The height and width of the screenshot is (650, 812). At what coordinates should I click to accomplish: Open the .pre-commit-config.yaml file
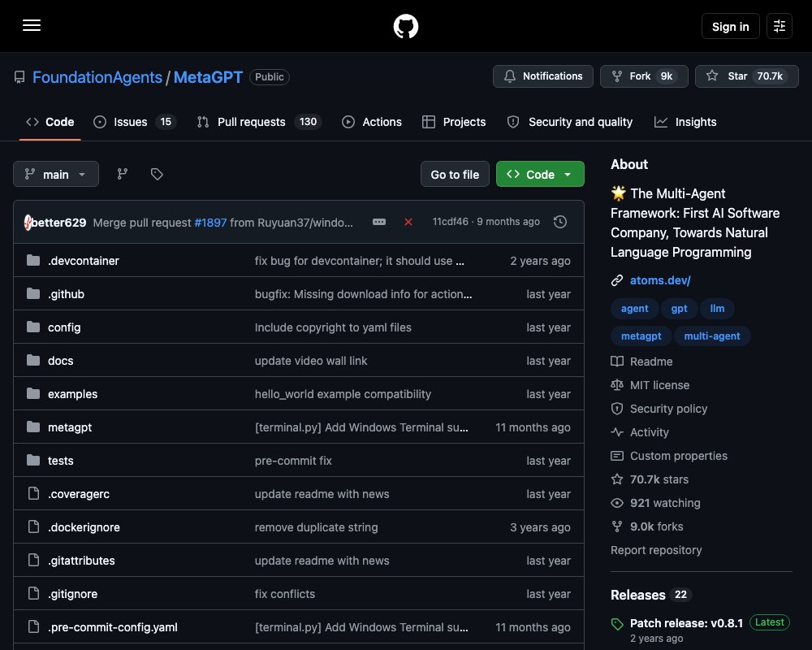112,627
